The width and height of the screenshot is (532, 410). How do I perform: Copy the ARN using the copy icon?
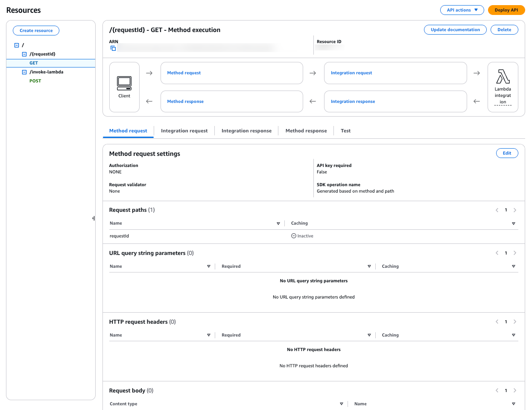113,48
